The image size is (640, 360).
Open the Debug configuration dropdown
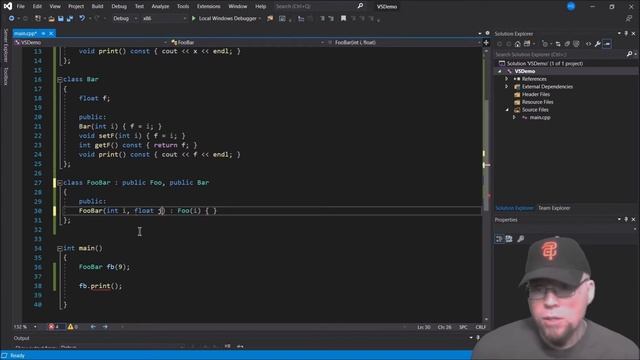click(x=124, y=18)
